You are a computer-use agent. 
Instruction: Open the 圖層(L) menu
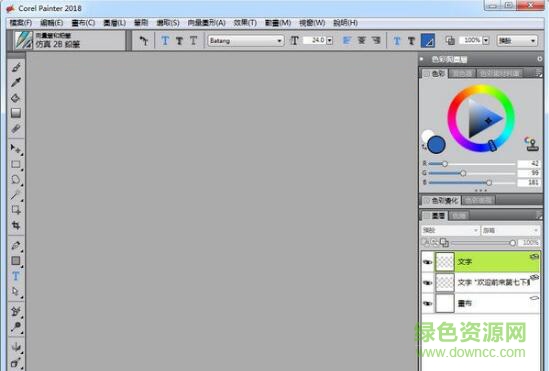pyautogui.click(x=114, y=23)
